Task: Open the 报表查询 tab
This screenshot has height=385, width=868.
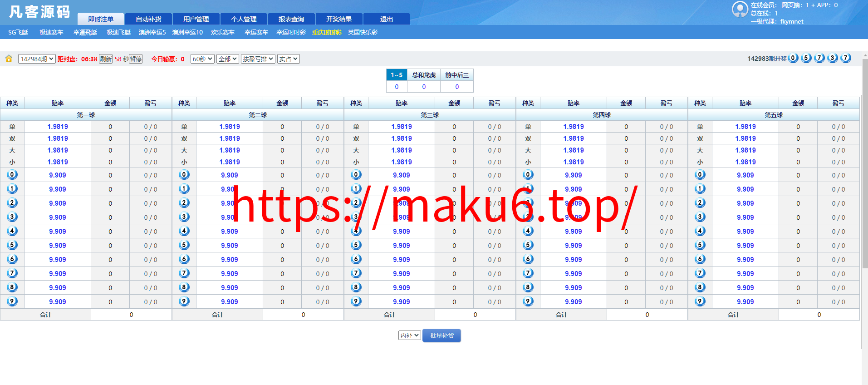Action: pos(291,19)
